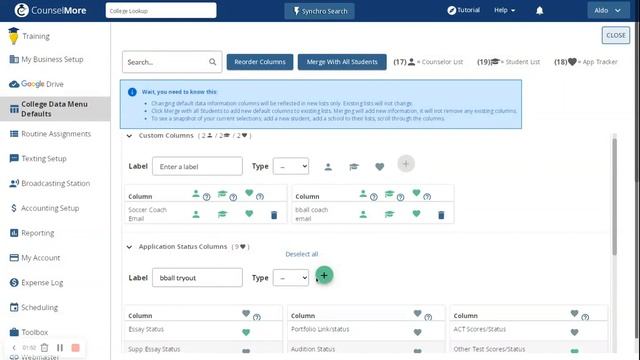Toggle the Essay Status heart
The width and height of the screenshot is (640, 360).
tap(246, 332)
